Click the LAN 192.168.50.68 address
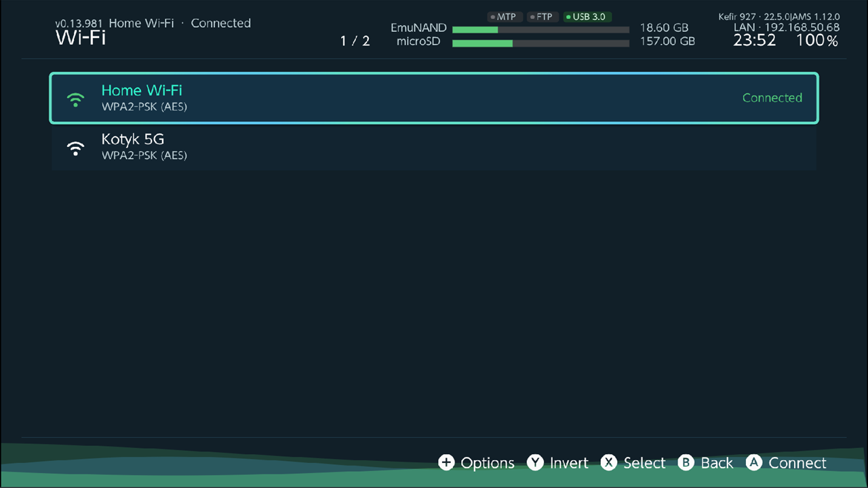This screenshot has height=488, width=868. [787, 28]
